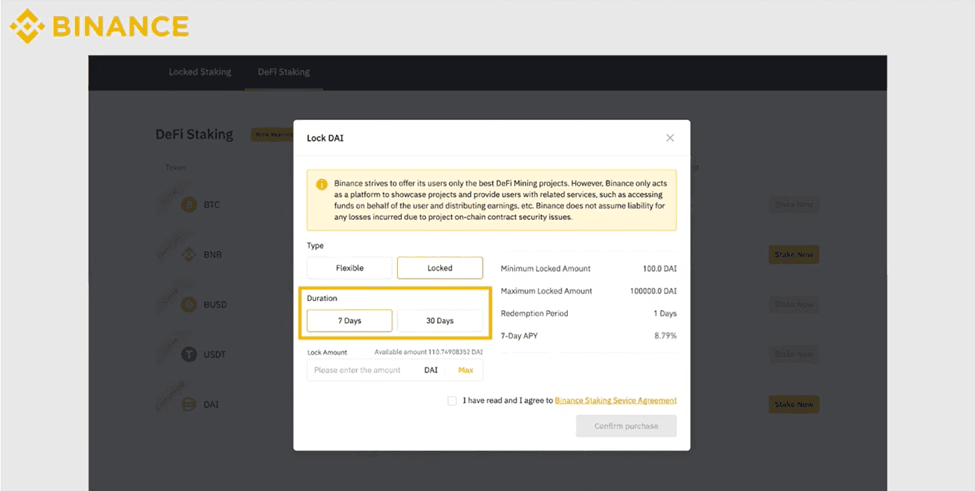The width and height of the screenshot is (975, 491).
Task: Click Stake Now for BNB row
Action: pyautogui.click(x=793, y=255)
